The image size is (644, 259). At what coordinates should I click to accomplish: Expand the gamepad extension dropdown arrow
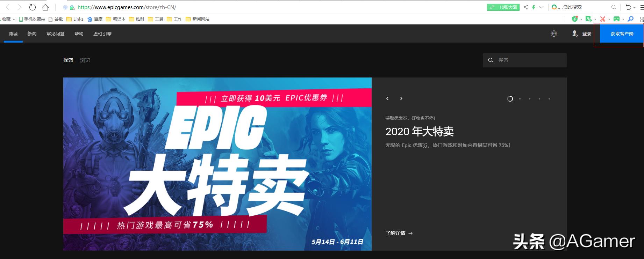(623, 19)
